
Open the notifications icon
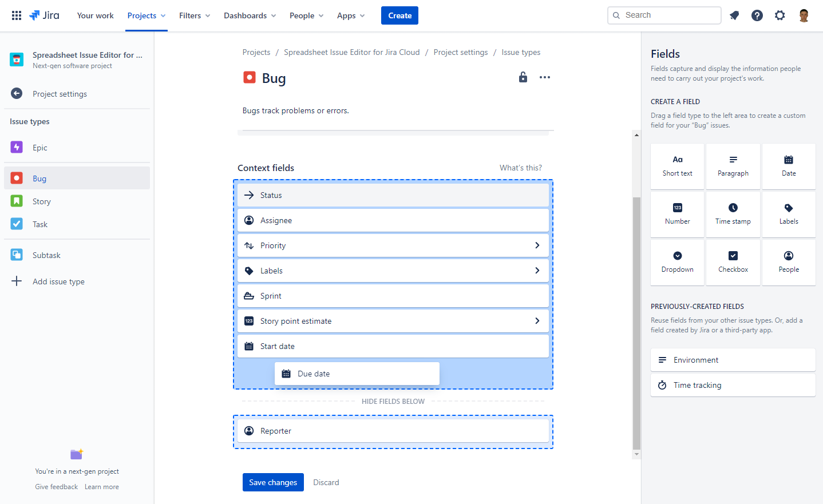[734, 15]
